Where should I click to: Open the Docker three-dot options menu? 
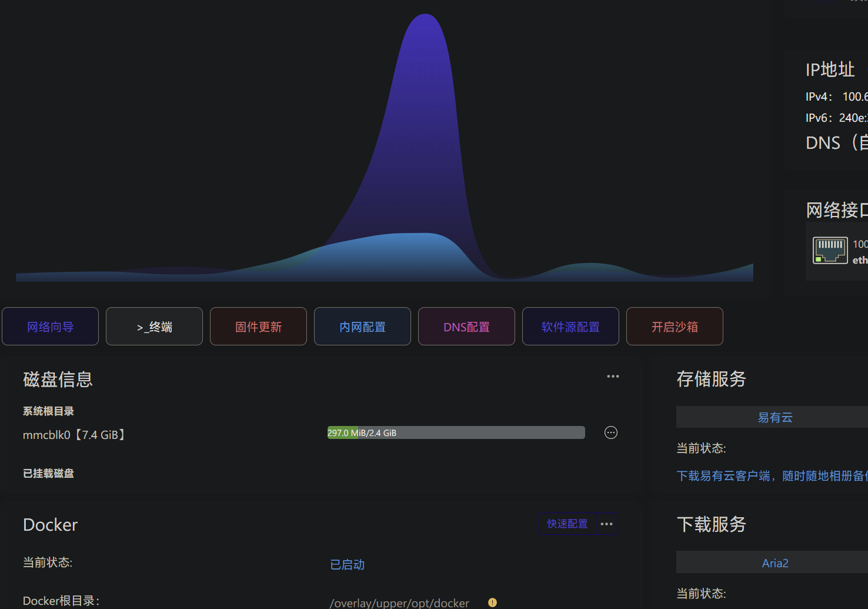pyautogui.click(x=606, y=524)
